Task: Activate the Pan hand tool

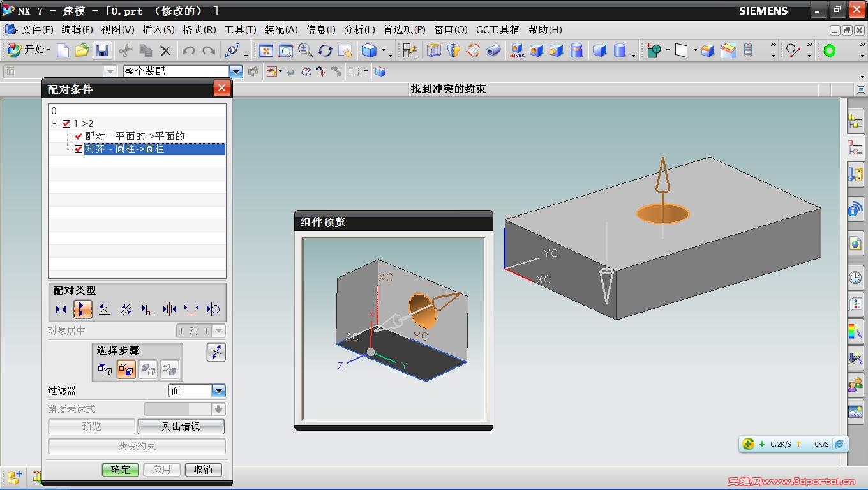Action: pyautogui.click(x=345, y=50)
